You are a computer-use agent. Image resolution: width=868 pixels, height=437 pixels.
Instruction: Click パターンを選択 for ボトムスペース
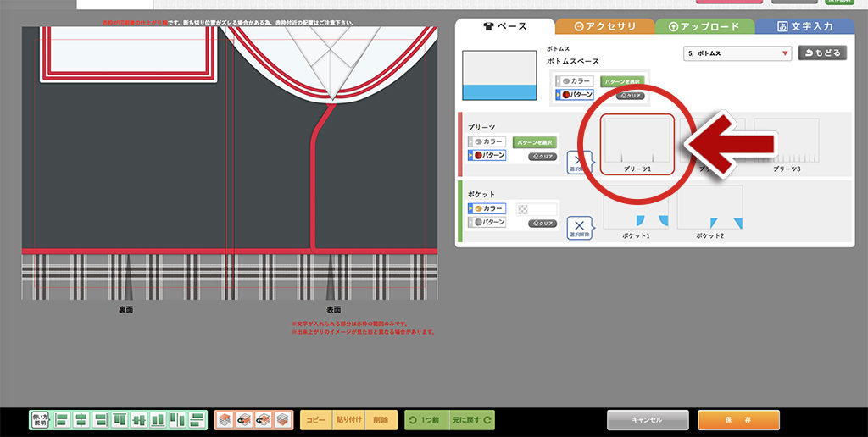point(622,81)
